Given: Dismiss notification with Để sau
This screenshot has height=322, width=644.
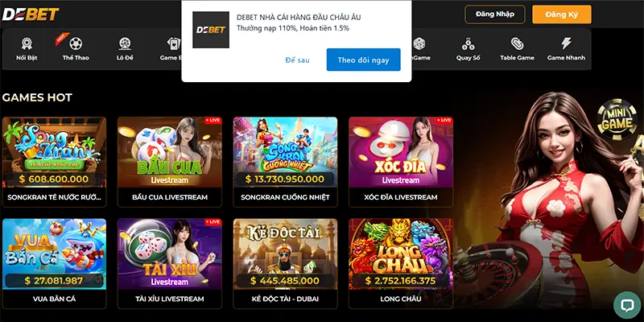Looking at the screenshot, I should [x=297, y=60].
